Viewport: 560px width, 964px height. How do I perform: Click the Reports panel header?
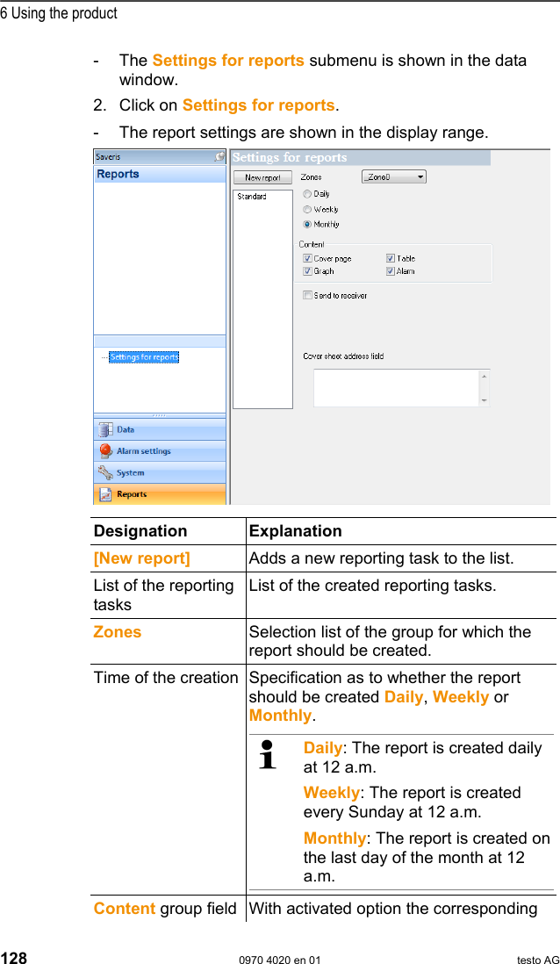click(x=160, y=175)
